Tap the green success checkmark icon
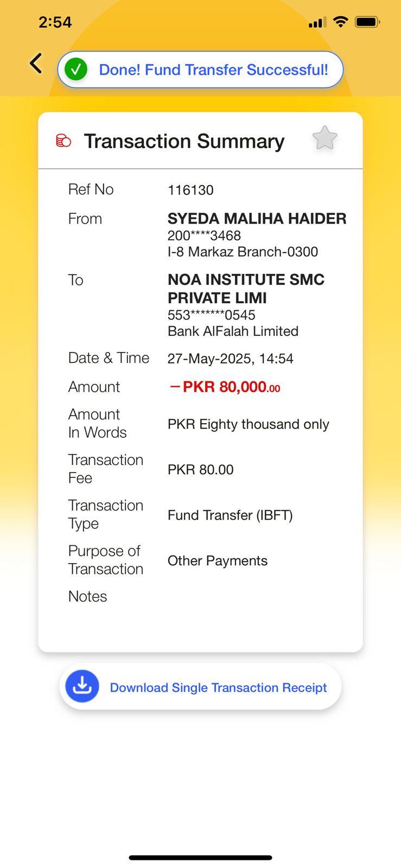This screenshot has height=868, width=401. click(x=76, y=69)
